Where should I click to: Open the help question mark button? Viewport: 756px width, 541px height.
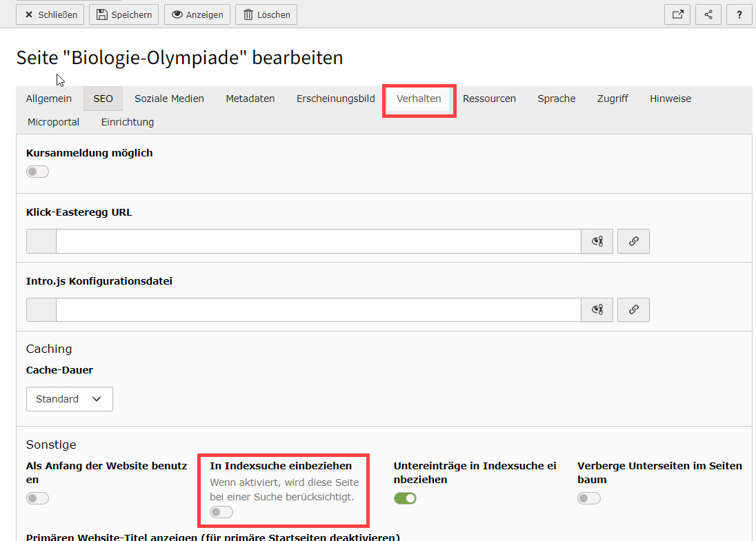tap(739, 14)
